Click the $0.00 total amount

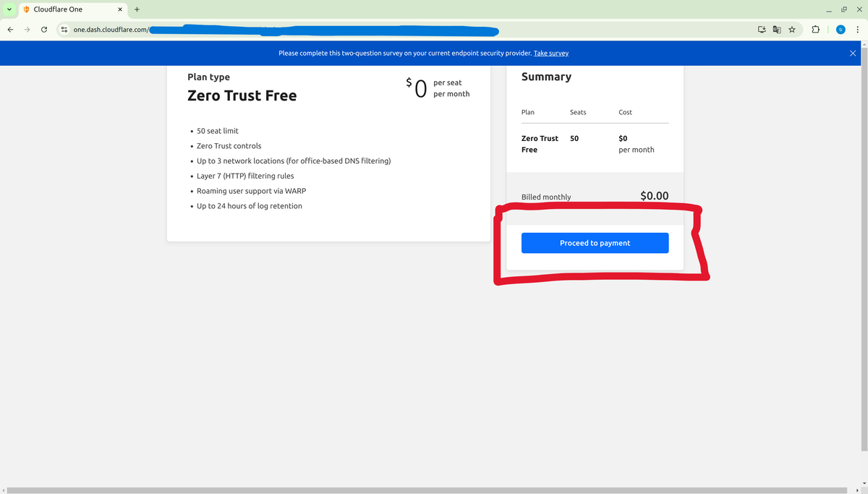655,195
